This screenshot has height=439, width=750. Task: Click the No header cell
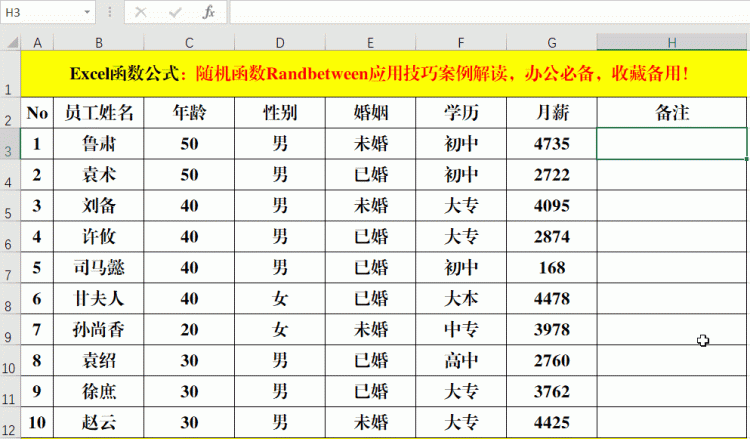point(37,112)
